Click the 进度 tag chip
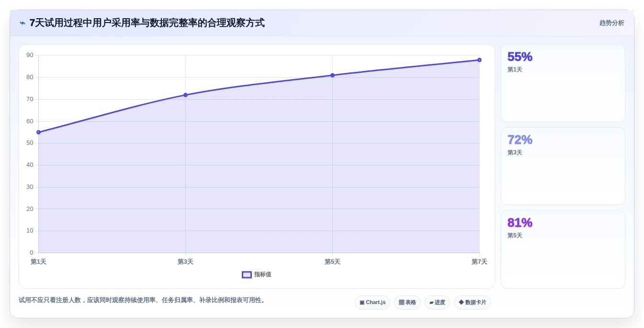Image resolution: width=644 pixels, height=328 pixels. point(437,303)
